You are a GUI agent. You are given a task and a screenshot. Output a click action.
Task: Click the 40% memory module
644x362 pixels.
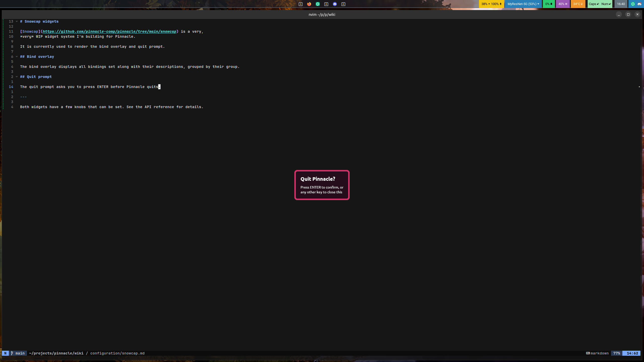[563, 4]
